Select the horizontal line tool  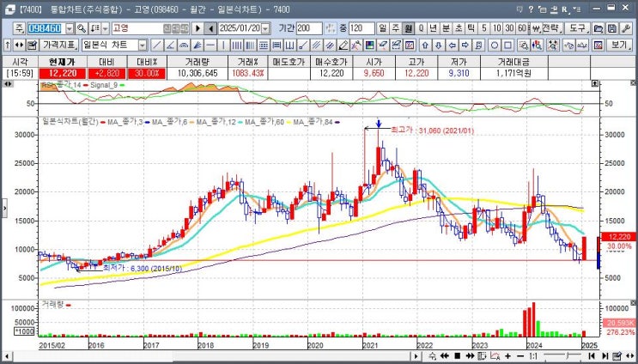210,45
